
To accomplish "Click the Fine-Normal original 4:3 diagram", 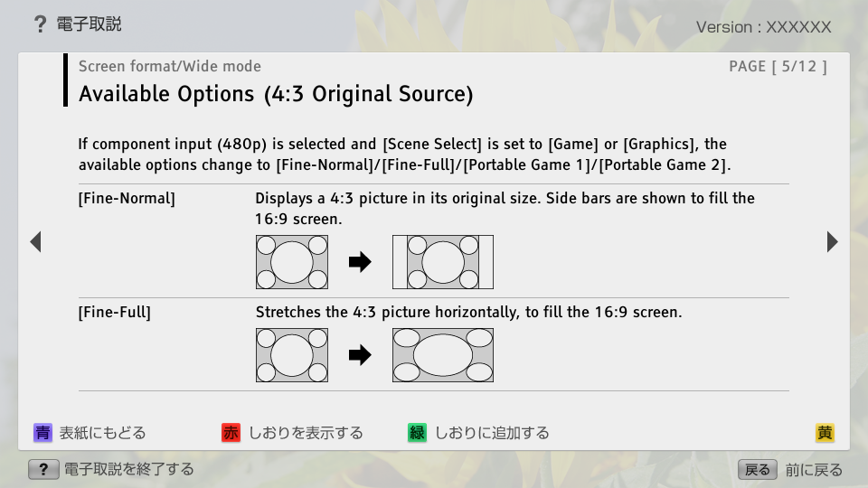I will [292, 262].
